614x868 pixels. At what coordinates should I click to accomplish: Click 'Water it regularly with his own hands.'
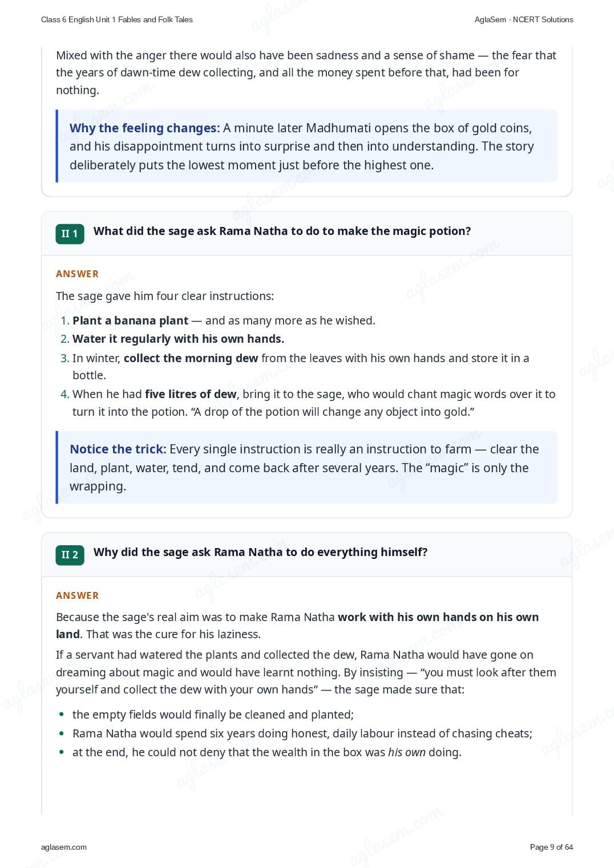[x=178, y=339]
